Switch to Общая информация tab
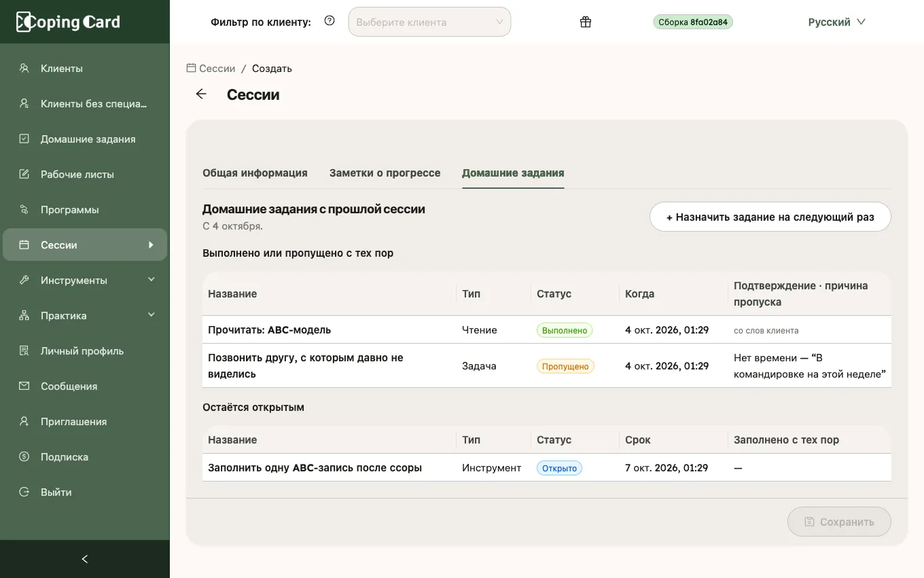 (255, 173)
